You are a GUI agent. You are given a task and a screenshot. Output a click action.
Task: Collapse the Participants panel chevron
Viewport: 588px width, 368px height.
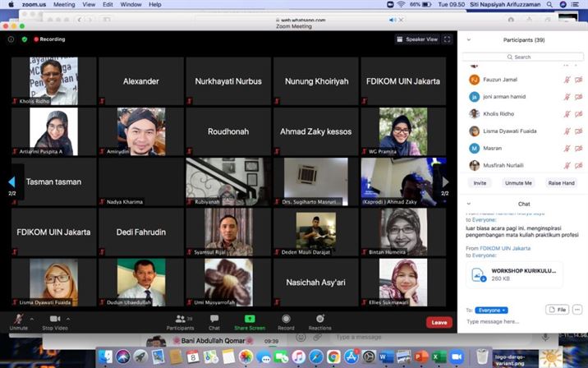[467, 39]
